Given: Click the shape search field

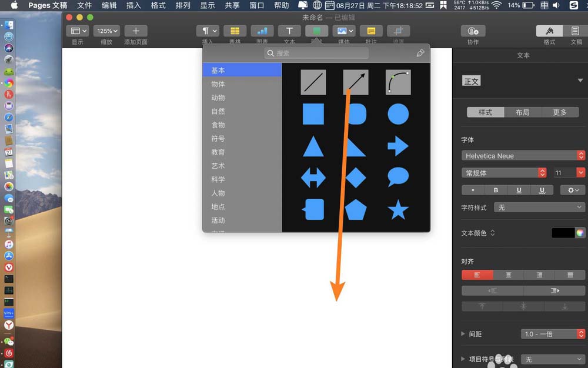Looking at the screenshot, I should point(316,53).
